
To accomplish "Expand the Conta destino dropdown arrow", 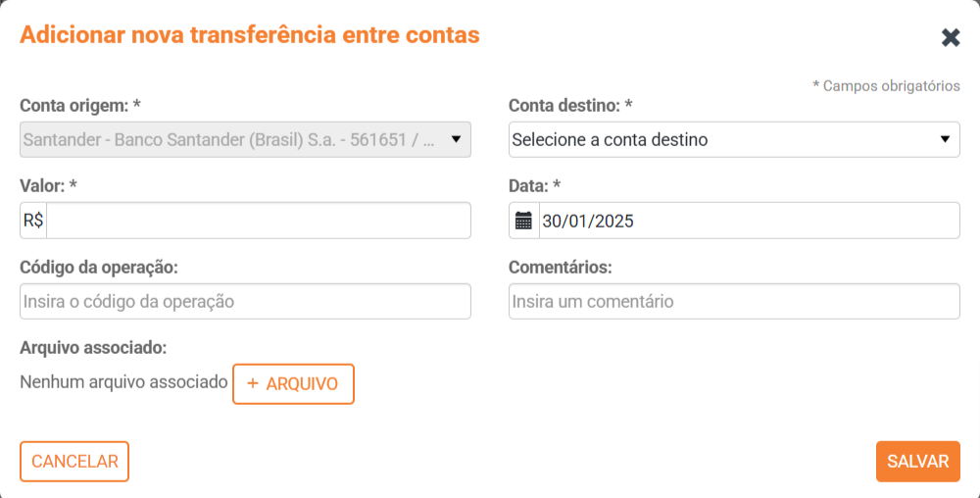I will point(945,139).
